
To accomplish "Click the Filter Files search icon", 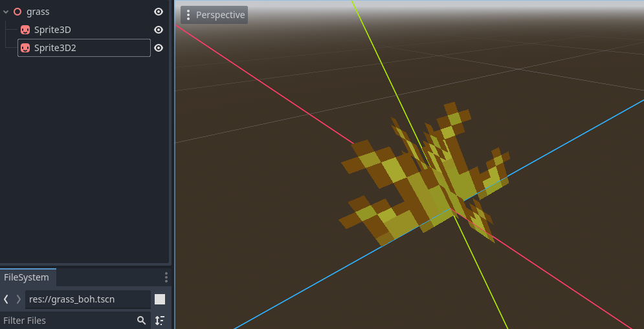I will [141, 321].
